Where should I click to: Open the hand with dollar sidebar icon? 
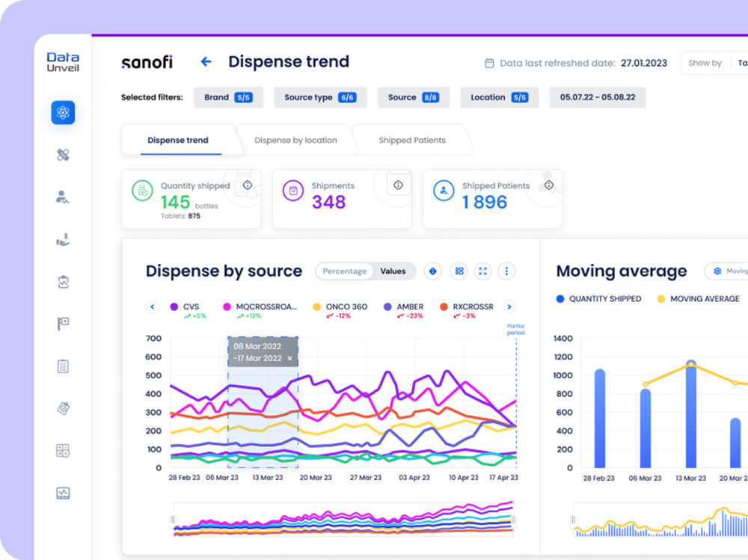tap(63, 239)
